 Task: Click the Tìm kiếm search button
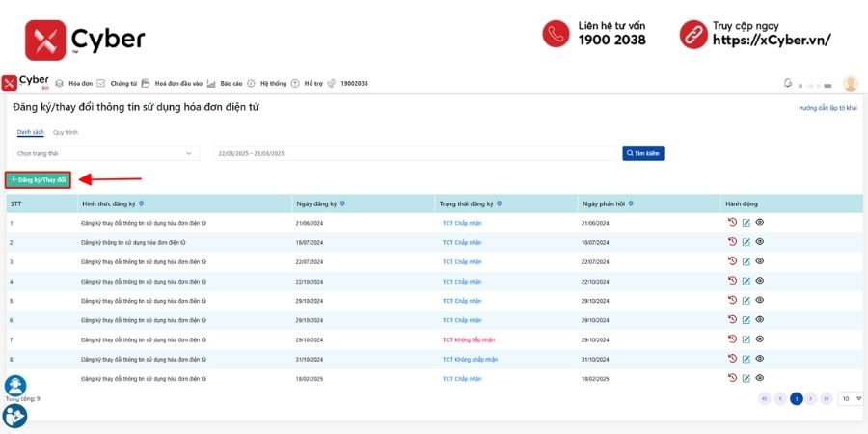643,153
